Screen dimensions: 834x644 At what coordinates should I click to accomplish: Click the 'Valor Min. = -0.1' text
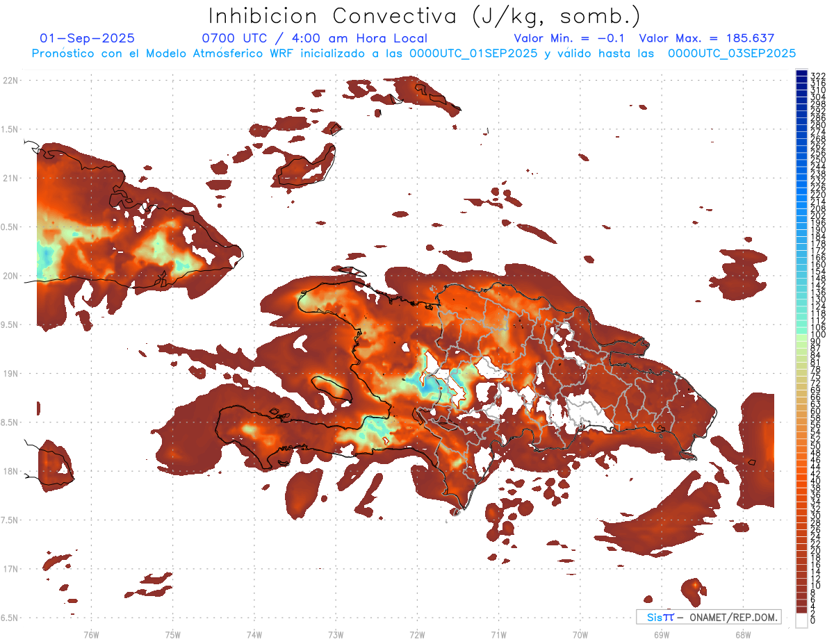pyautogui.click(x=571, y=38)
